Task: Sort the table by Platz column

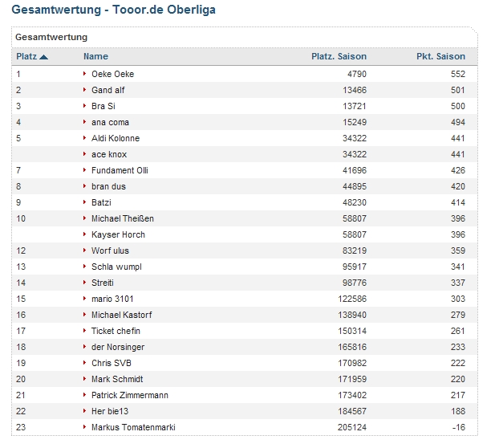Action: tap(26, 57)
